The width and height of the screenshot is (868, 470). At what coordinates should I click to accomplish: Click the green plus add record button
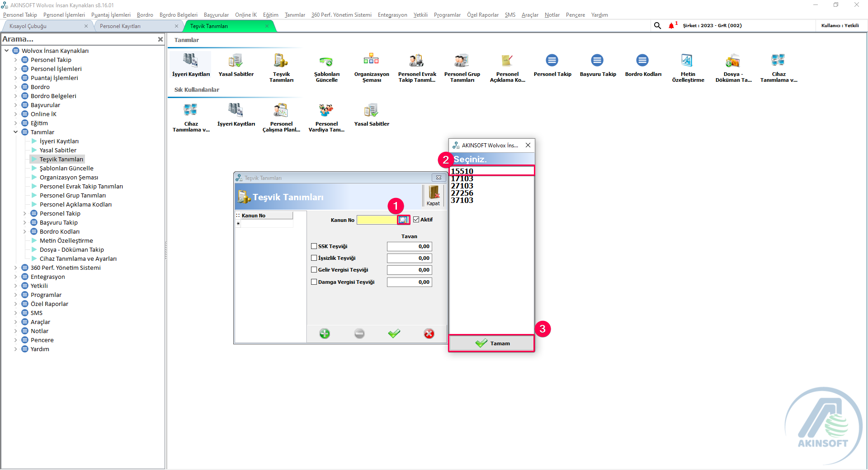pos(325,334)
